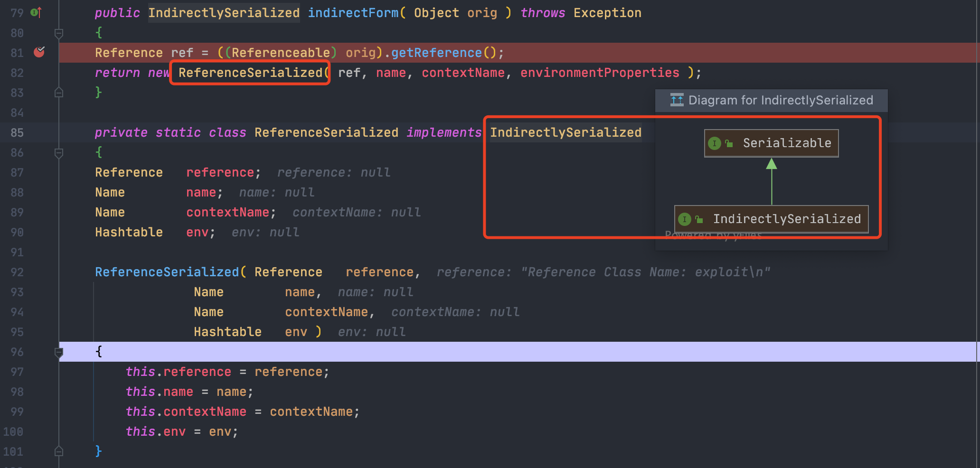Screen dimensions: 980x468
Task: Select the IndirectlySerialized node in the diagram
Action: 771,219
